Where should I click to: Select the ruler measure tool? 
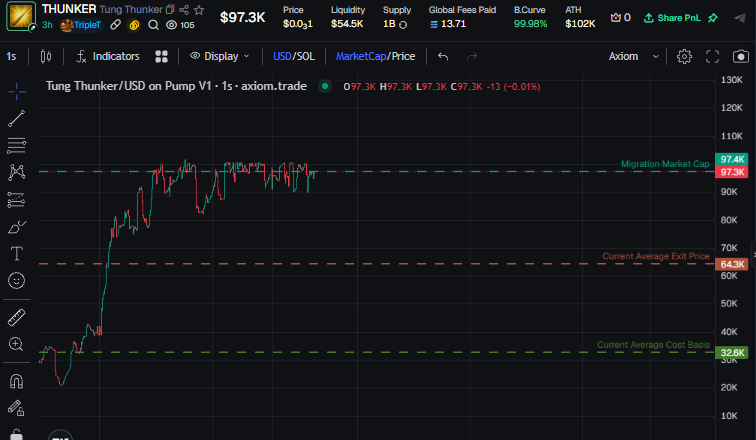16,317
